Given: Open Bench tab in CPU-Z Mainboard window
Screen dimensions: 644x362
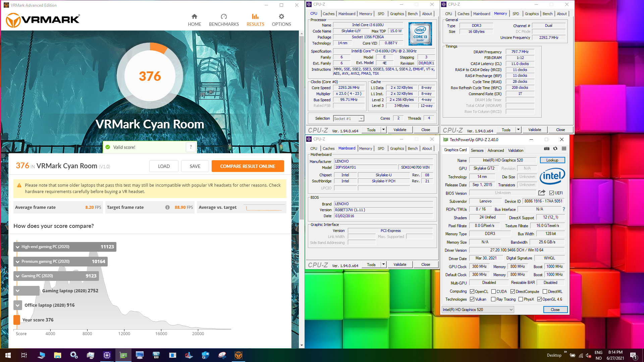Looking at the screenshot, I should 413,148.
